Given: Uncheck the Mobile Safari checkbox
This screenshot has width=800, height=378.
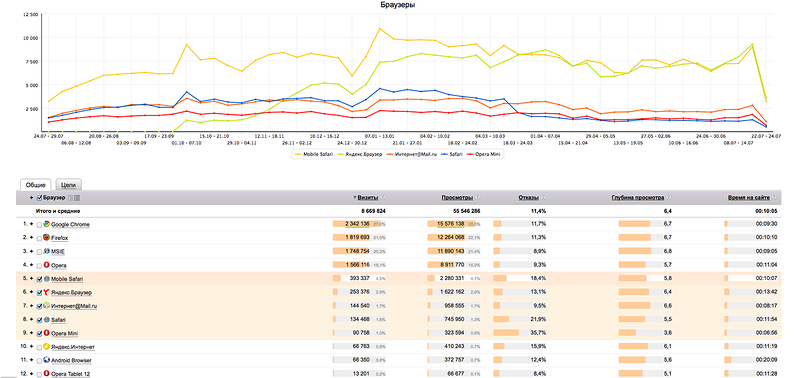Looking at the screenshot, I should (40, 279).
